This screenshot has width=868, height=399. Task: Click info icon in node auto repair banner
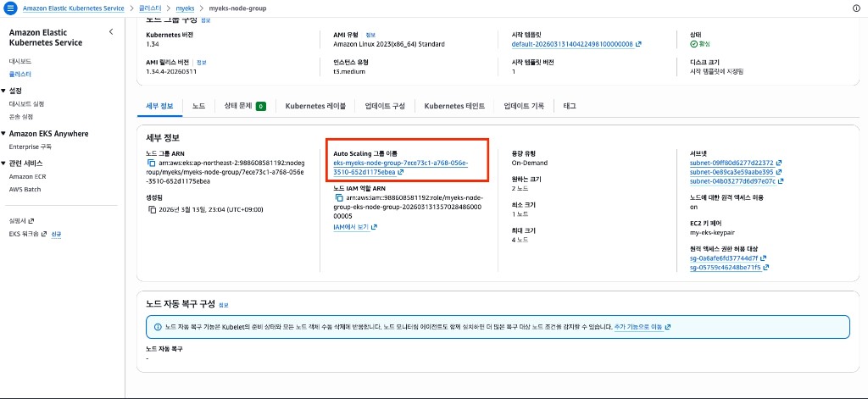tap(158, 326)
